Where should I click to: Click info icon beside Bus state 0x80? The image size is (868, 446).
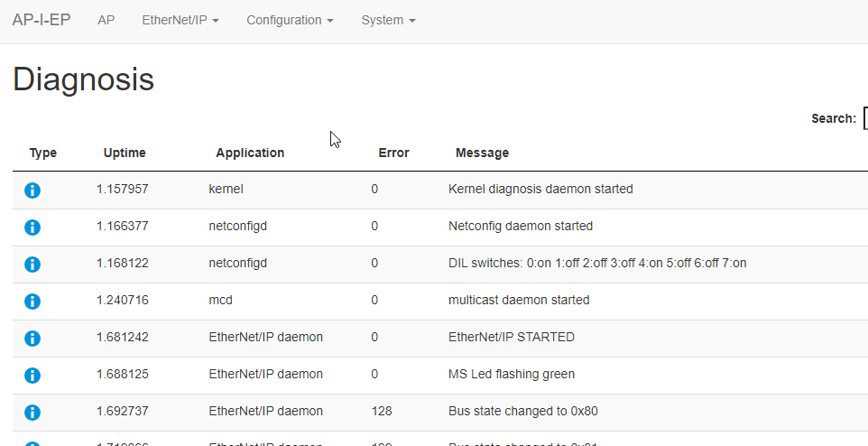[32, 413]
